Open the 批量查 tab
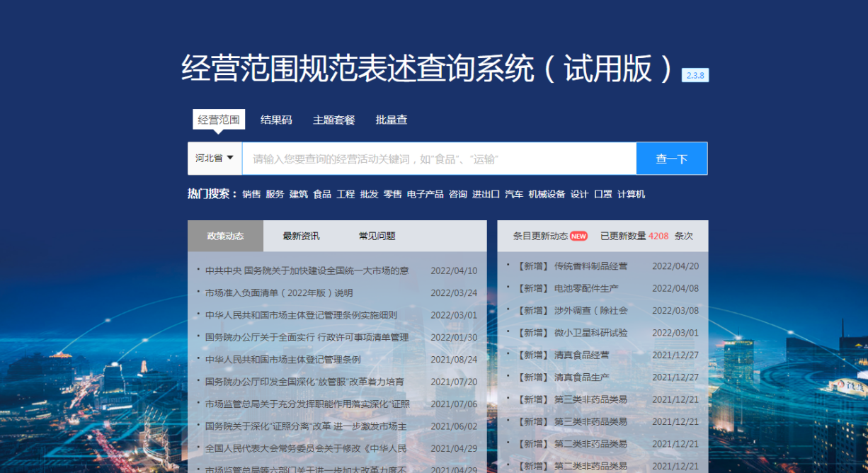 point(392,120)
